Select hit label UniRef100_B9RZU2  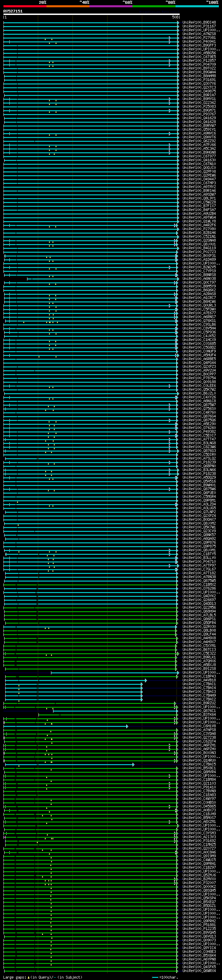[x=199, y=703]
